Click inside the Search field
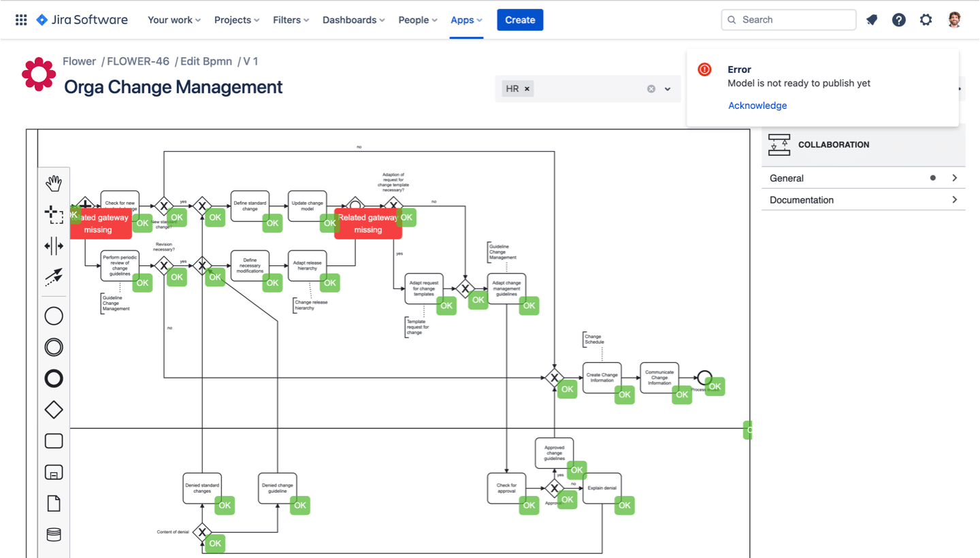The image size is (980, 558). [x=788, y=20]
